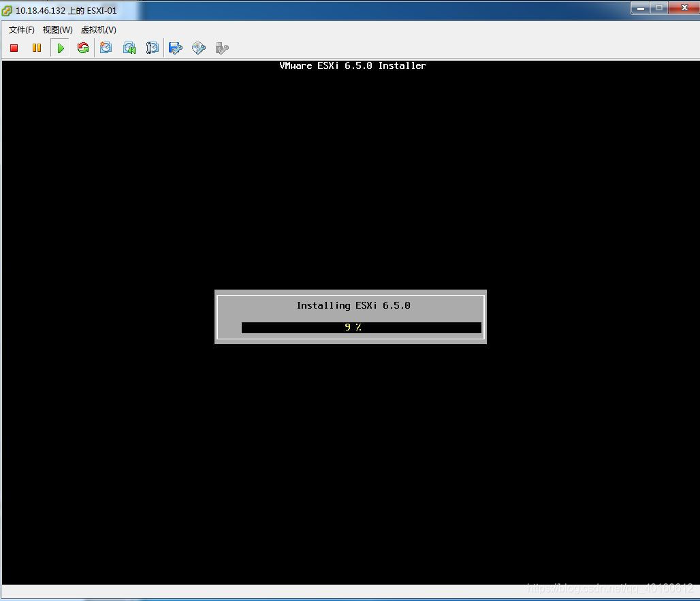This screenshot has height=601, width=700.
Task: Click the floppy drive connection icon
Action: [176, 48]
